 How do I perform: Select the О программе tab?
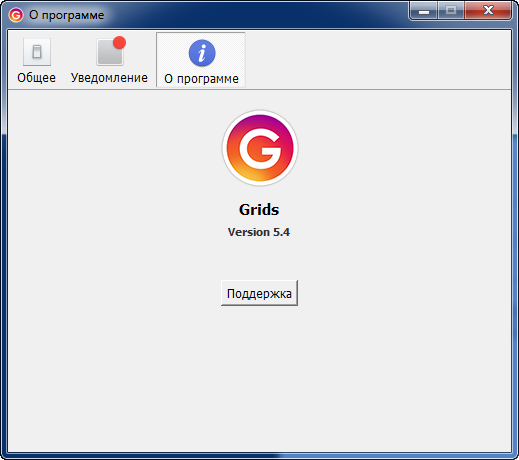pos(201,60)
